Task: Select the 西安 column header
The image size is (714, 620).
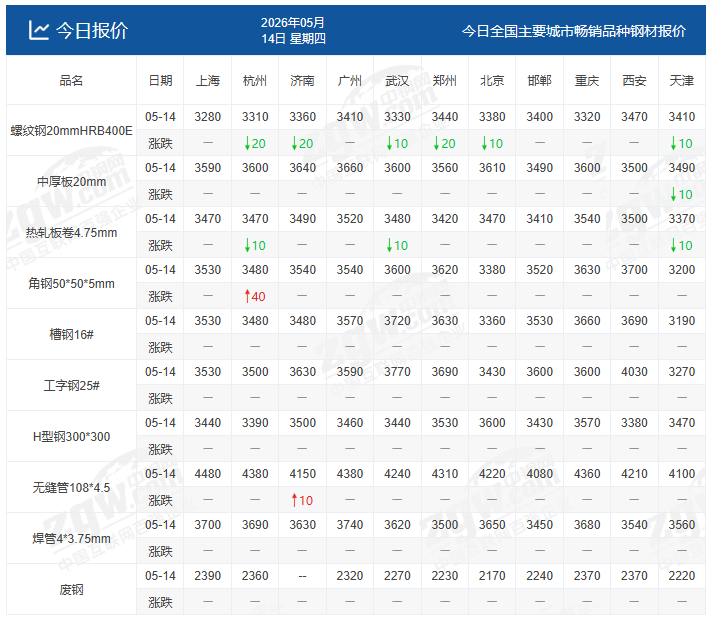Action: (x=634, y=81)
